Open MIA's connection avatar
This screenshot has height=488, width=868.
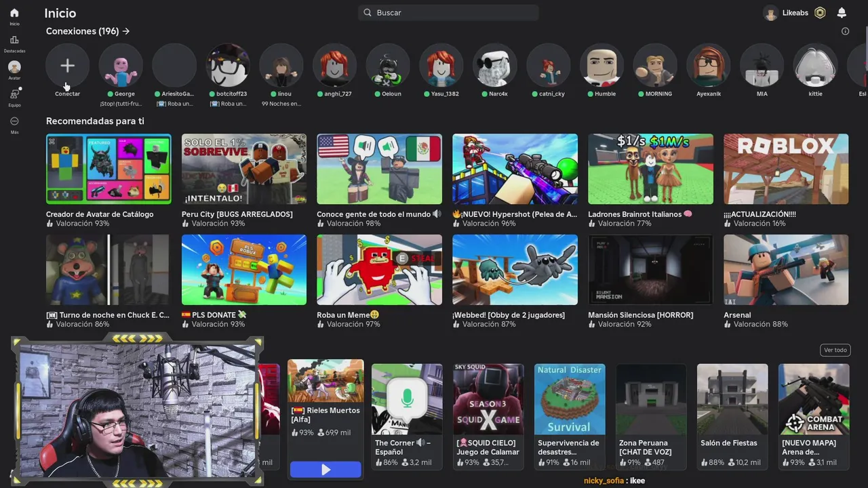[762, 66]
